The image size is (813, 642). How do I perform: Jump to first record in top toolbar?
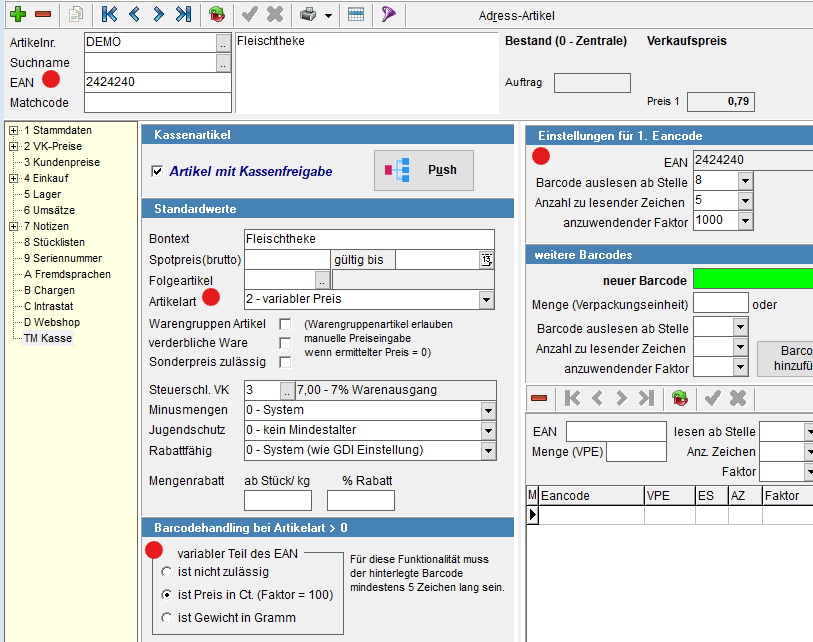click(110, 14)
